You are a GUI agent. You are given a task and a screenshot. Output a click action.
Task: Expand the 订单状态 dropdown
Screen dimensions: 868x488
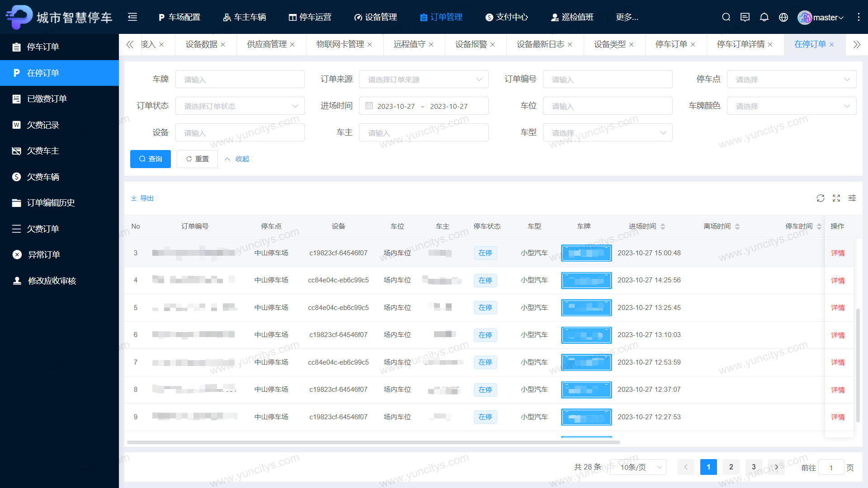pyautogui.click(x=240, y=106)
